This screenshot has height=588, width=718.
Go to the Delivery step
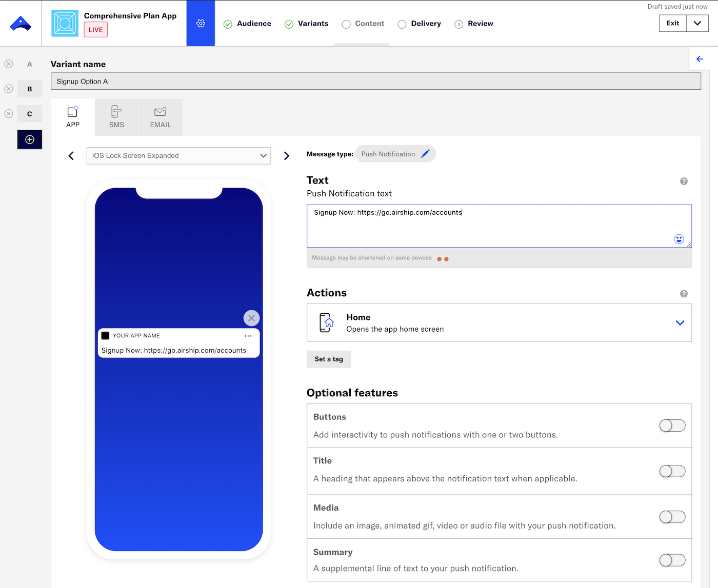(419, 24)
